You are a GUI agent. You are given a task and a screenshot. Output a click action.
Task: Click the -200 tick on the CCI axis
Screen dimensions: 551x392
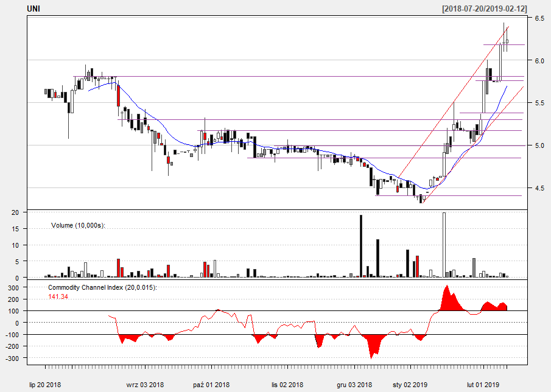[12, 346]
